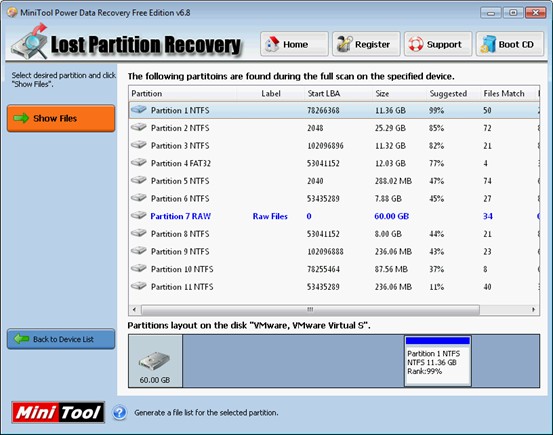
Task: Click the '77%' suggested cell
Action: coord(436,163)
